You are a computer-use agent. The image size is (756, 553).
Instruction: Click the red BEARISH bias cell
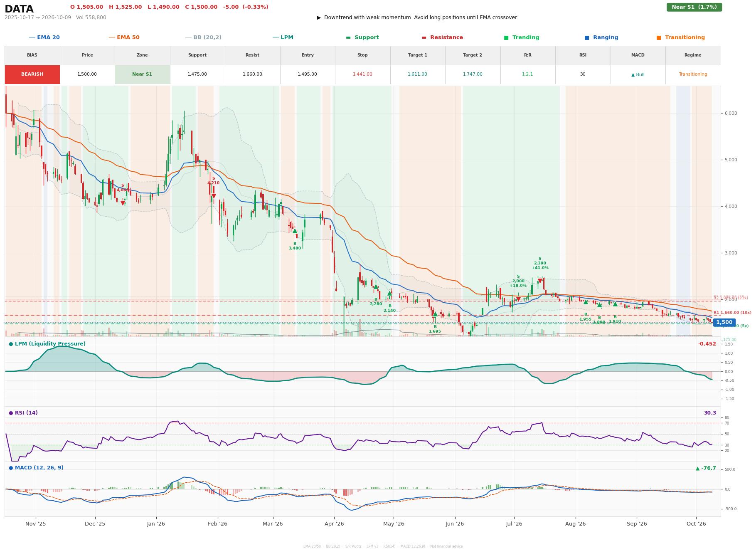point(32,74)
